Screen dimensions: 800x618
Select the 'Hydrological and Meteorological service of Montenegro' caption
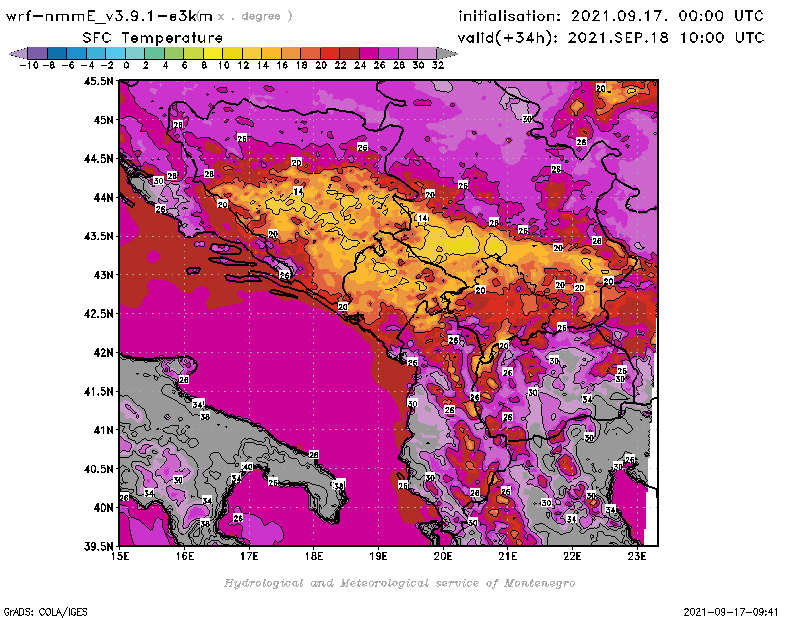(x=399, y=583)
